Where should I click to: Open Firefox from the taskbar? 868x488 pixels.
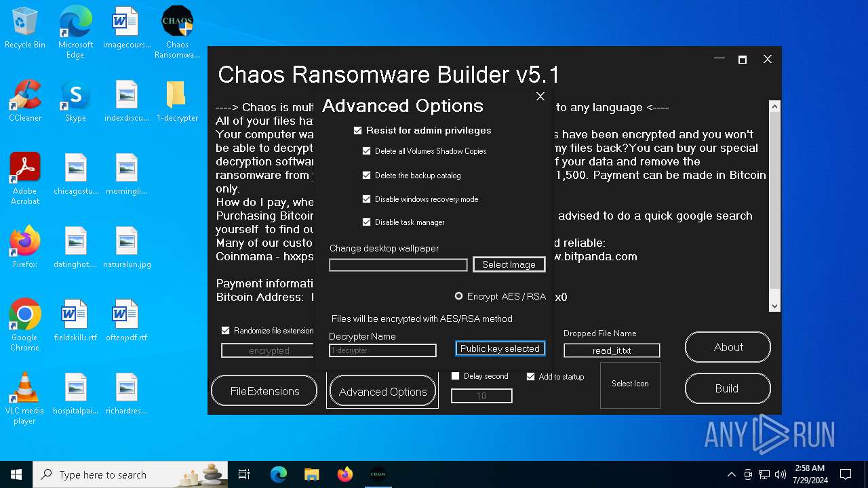tap(344, 474)
